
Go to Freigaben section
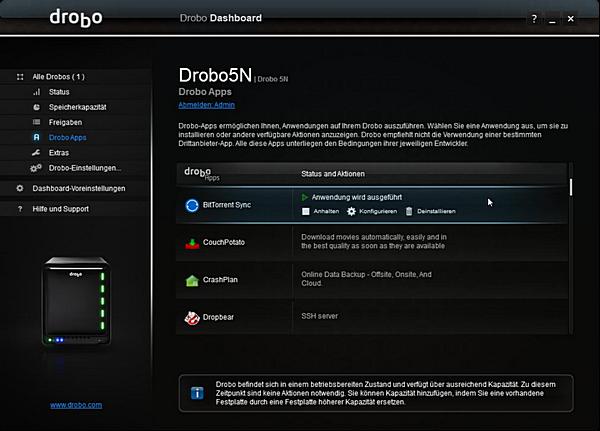[65, 122]
